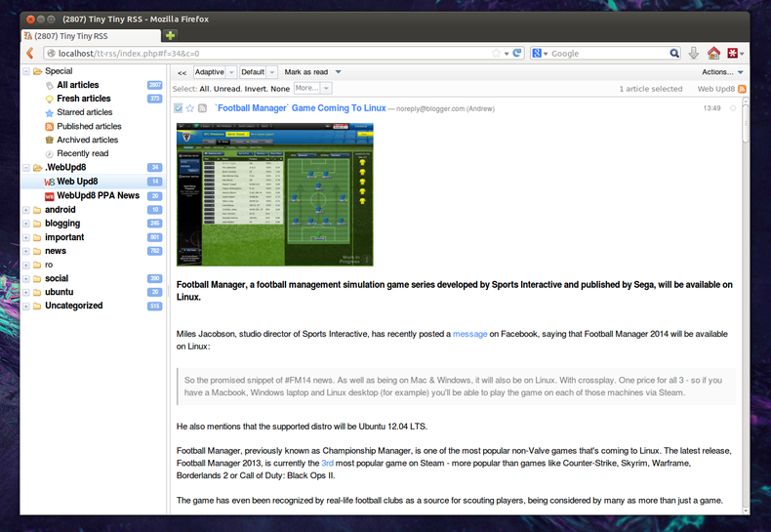Screen dimensions: 771x532
Task: Select the ubuntu folder
Action: tap(59, 292)
